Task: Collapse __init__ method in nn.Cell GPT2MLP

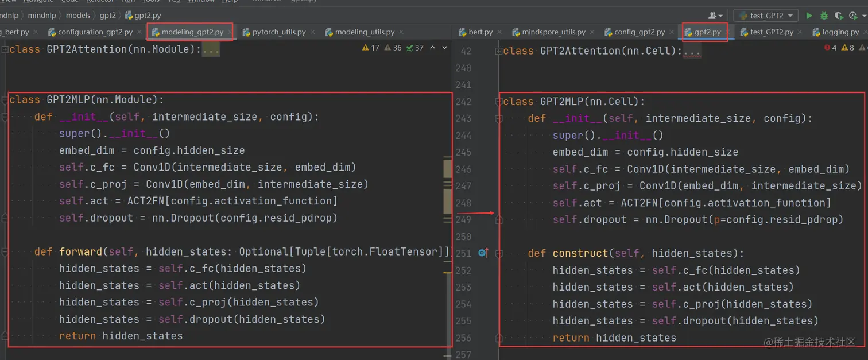Action: click(499, 118)
